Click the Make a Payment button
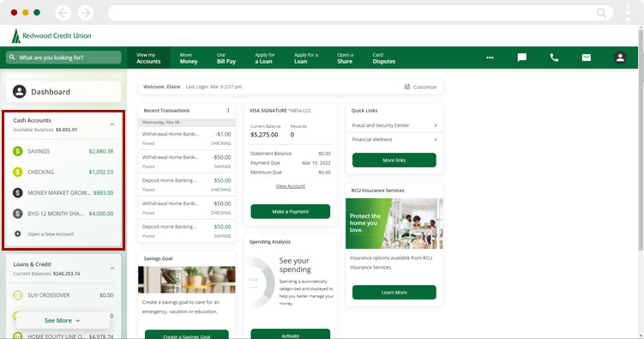The width and height of the screenshot is (644, 339). 291,212
